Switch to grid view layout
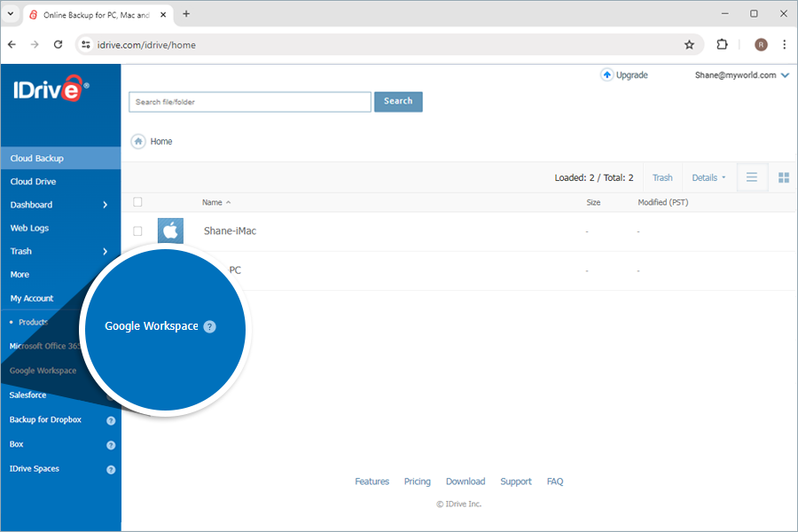The height and width of the screenshot is (532, 798). (x=783, y=177)
